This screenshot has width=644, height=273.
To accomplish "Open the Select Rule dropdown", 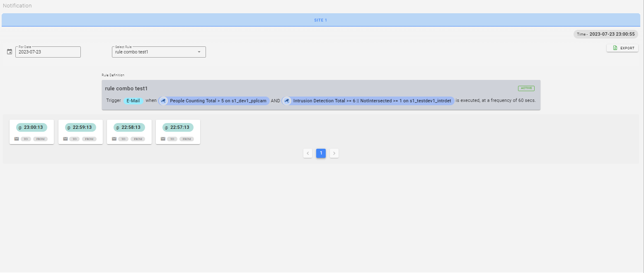I will pyautogui.click(x=159, y=51).
